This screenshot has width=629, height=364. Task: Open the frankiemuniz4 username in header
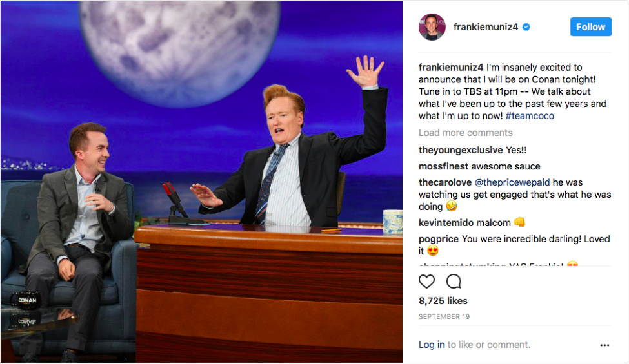[486, 27]
